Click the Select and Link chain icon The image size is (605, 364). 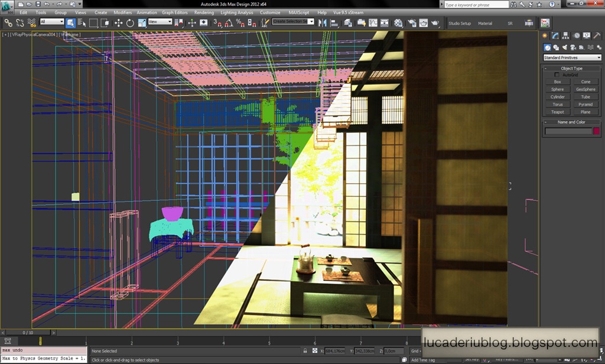8,23
